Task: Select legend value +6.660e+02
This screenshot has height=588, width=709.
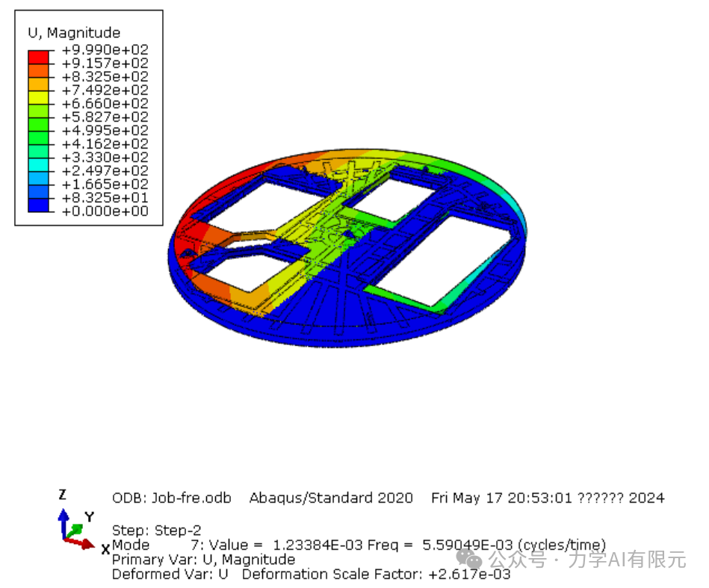Action: click(x=105, y=104)
